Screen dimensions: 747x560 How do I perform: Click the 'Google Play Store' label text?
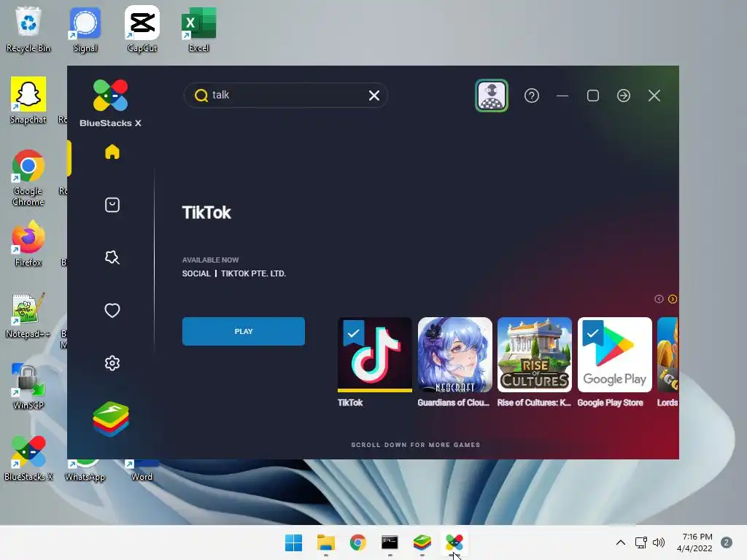611,402
